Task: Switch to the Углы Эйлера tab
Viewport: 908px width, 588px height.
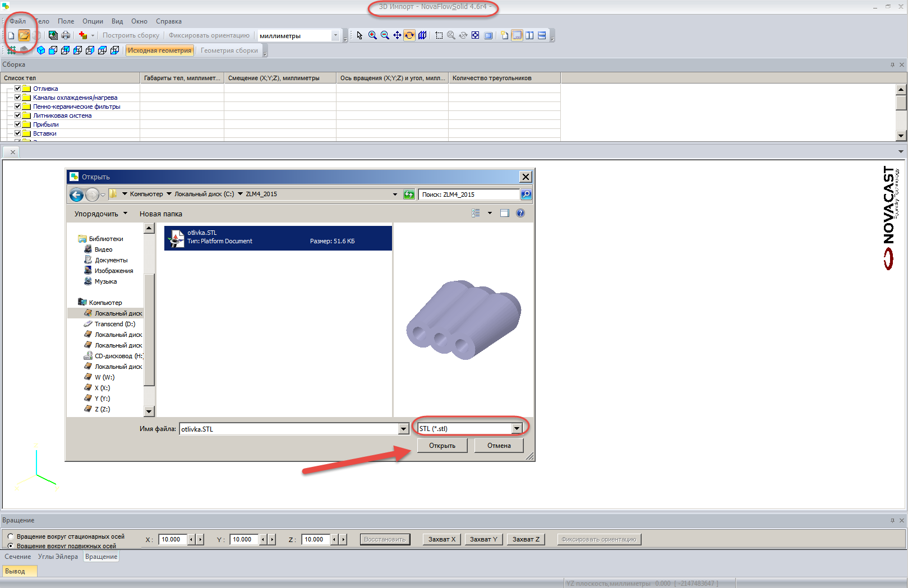Action: click(58, 557)
